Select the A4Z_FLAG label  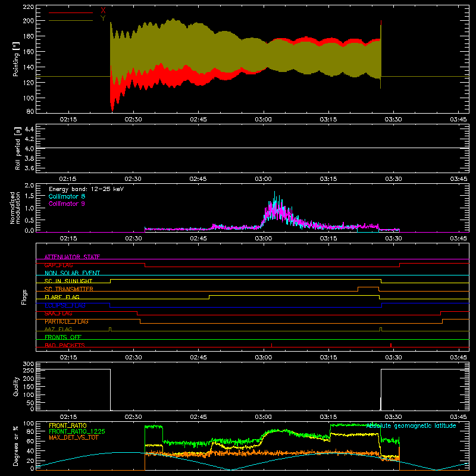(58, 329)
